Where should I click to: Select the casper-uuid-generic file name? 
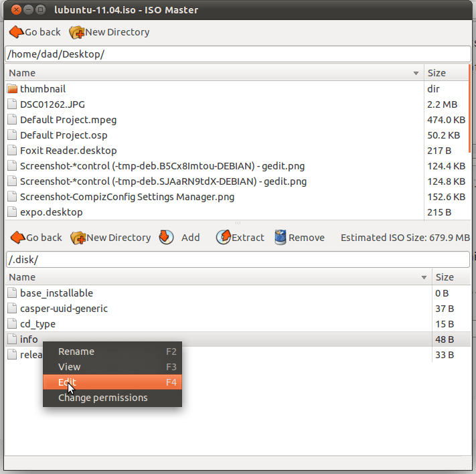pyautogui.click(x=64, y=309)
